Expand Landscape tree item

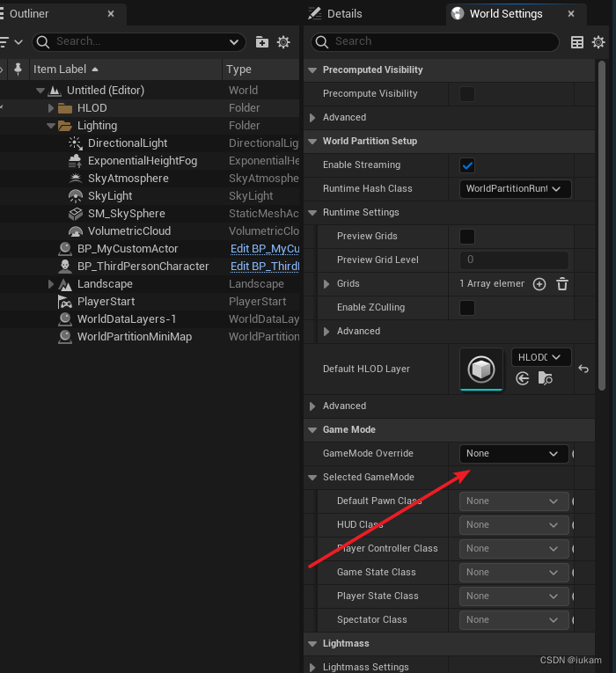coord(51,284)
